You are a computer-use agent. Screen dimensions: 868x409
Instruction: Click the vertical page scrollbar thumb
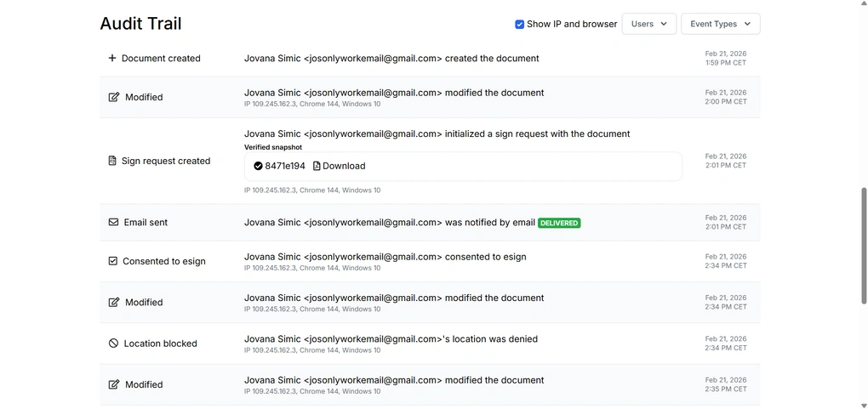(x=864, y=245)
